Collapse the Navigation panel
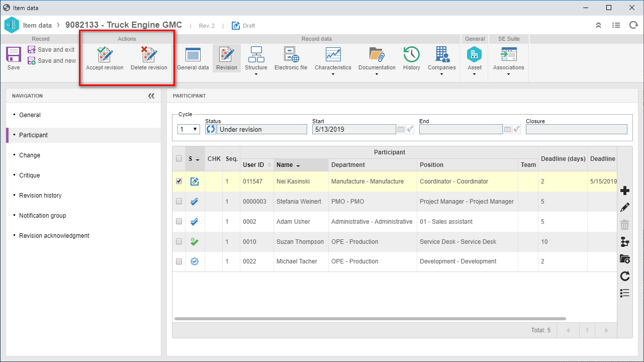The width and height of the screenshot is (644, 362). click(151, 96)
